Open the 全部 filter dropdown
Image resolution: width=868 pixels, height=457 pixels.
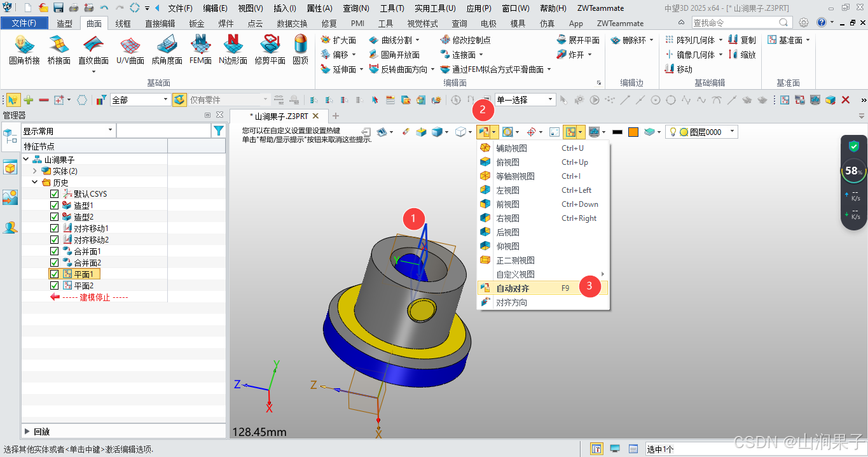click(x=140, y=100)
